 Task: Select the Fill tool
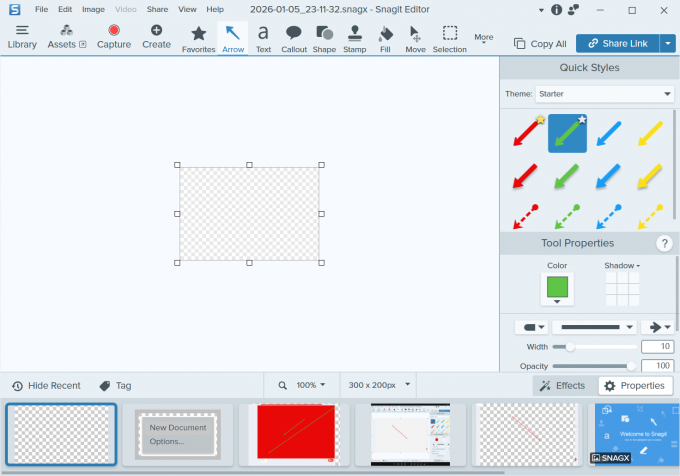385,39
